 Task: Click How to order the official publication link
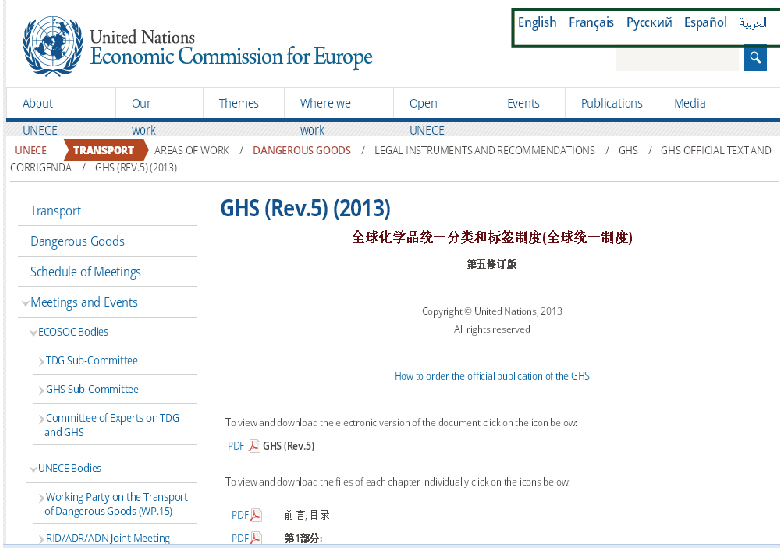click(x=491, y=377)
